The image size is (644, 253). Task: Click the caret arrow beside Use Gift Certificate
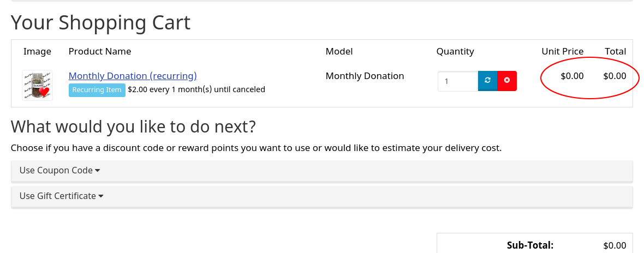click(100, 196)
